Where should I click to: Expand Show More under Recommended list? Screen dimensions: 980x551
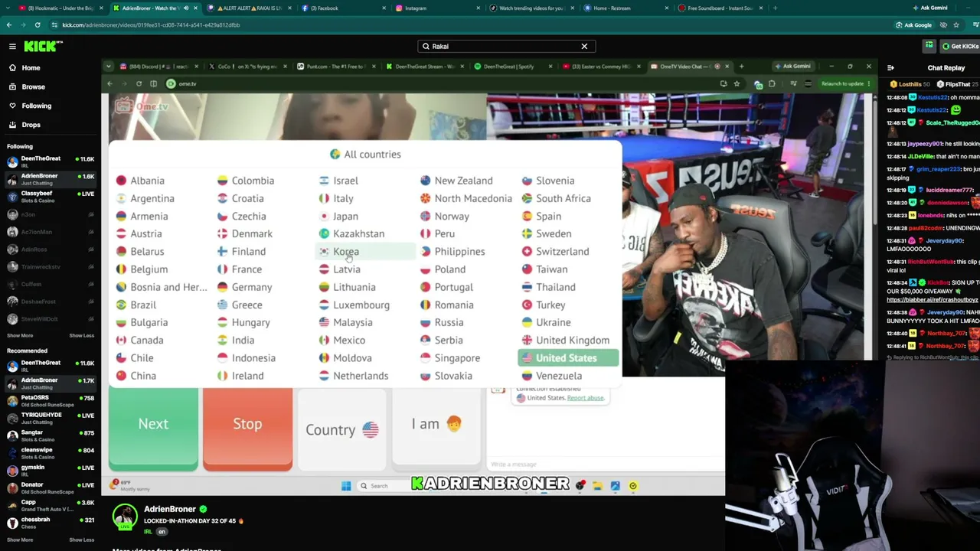(20, 540)
